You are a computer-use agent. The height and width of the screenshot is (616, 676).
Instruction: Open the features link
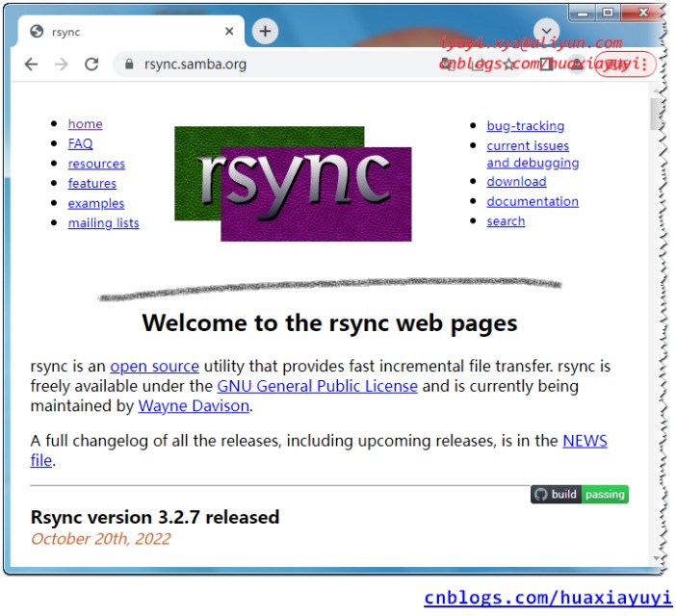click(x=91, y=183)
